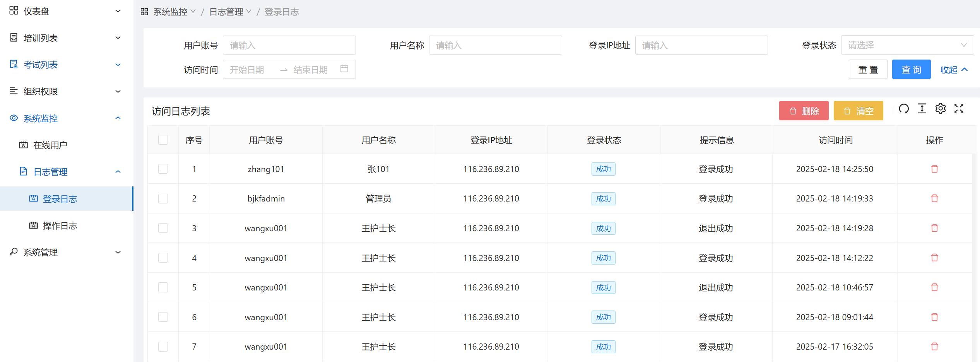Open 操作日志 in the sidebar
Image resolution: width=980 pixels, height=362 pixels.
pyautogui.click(x=60, y=225)
